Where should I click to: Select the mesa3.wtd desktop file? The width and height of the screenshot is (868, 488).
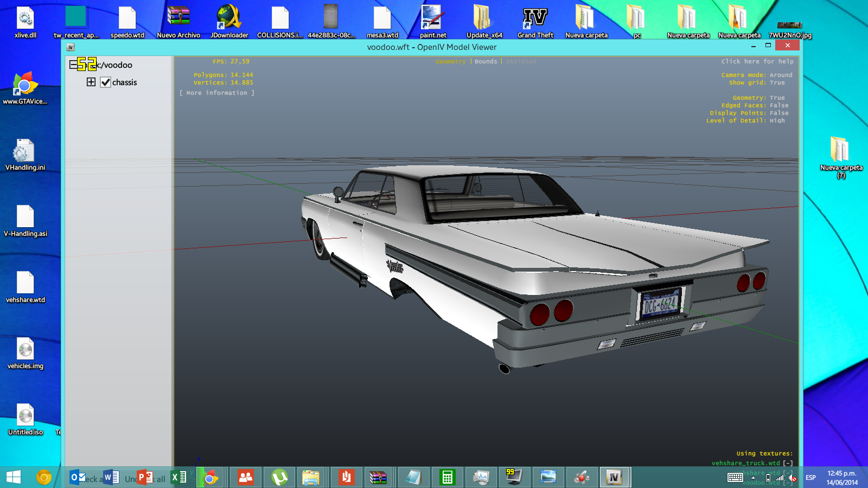tap(382, 23)
